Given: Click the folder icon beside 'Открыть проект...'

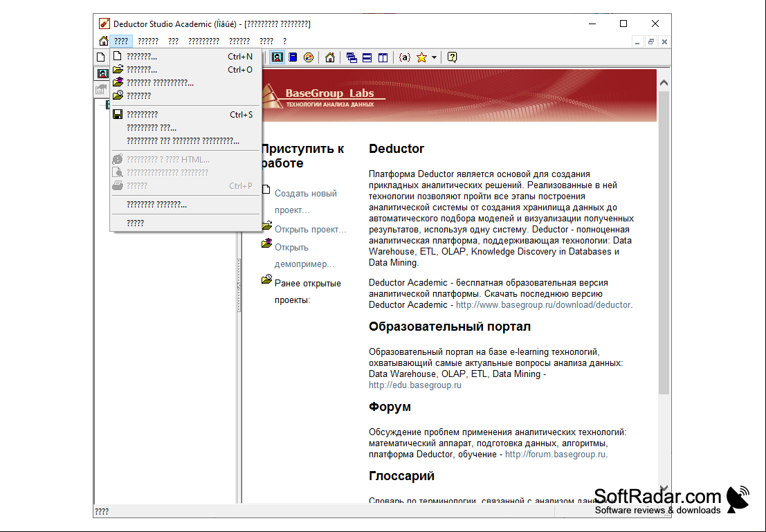Looking at the screenshot, I should 266,226.
